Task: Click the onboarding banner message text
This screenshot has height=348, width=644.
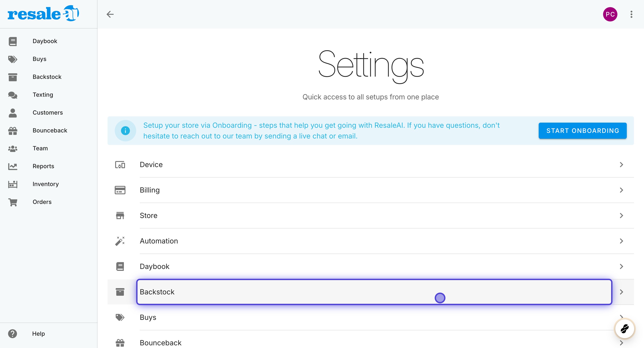Action: click(x=322, y=131)
